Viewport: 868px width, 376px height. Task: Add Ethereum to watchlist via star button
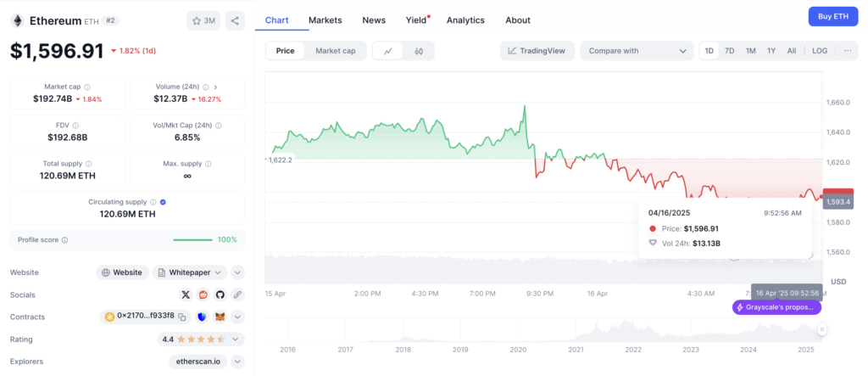click(x=203, y=21)
